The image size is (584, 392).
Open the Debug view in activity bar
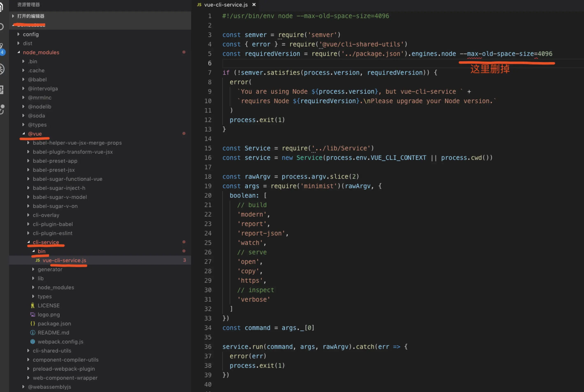pyautogui.click(x=2, y=69)
